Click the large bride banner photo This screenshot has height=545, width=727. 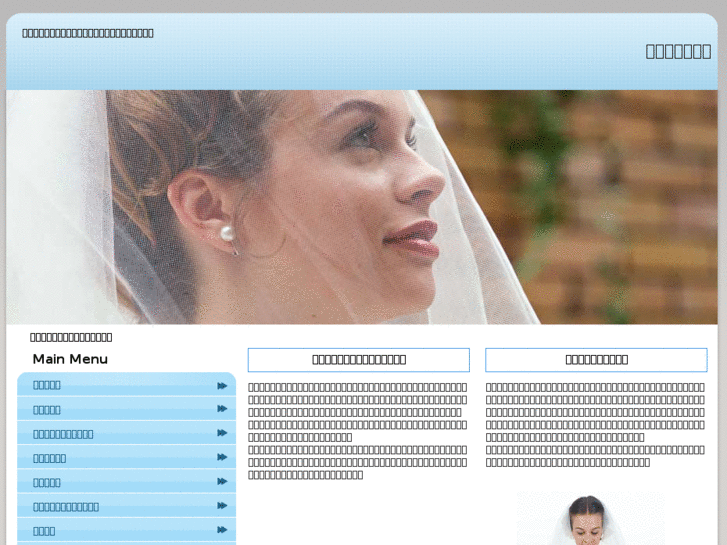tap(362, 207)
